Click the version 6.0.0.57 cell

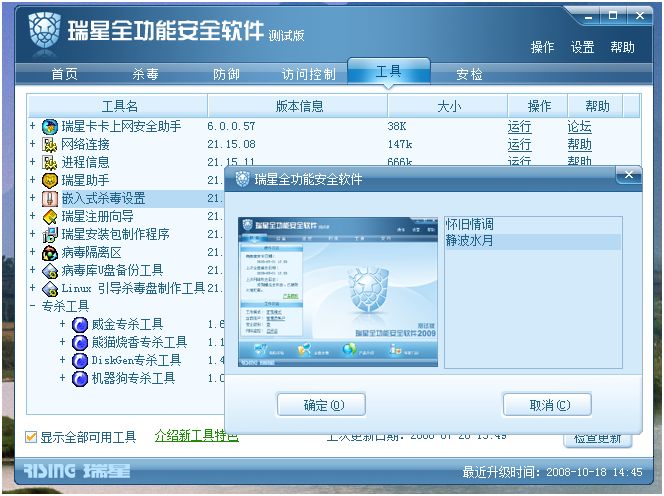click(x=231, y=126)
